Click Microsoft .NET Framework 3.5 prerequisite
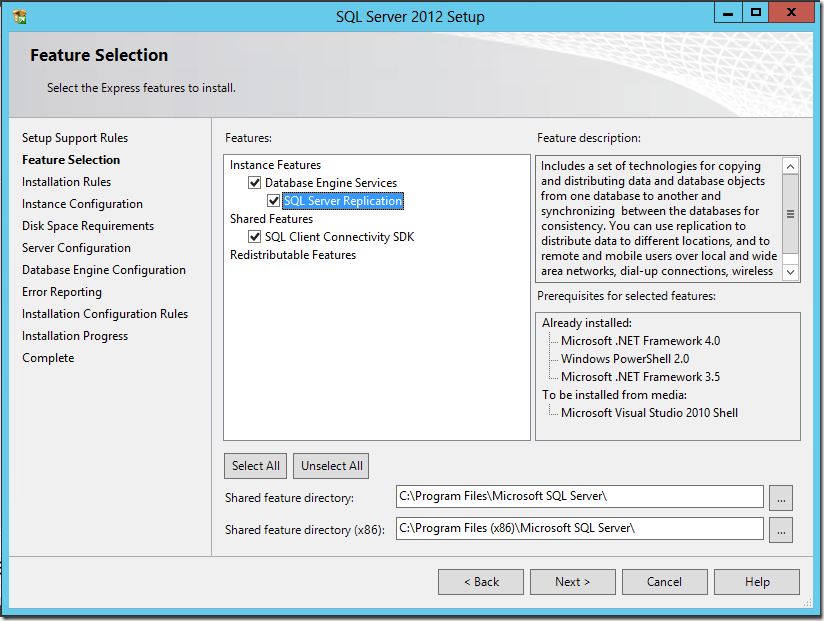 click(x=641, y=377)
